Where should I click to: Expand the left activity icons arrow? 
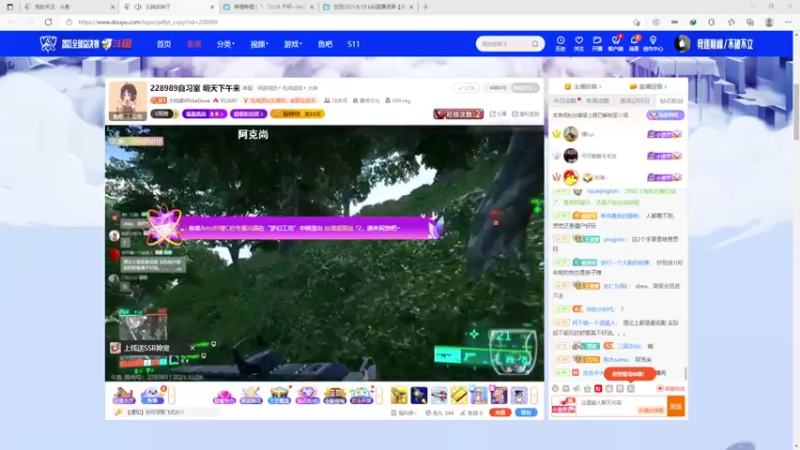click(x=171, y=395)
